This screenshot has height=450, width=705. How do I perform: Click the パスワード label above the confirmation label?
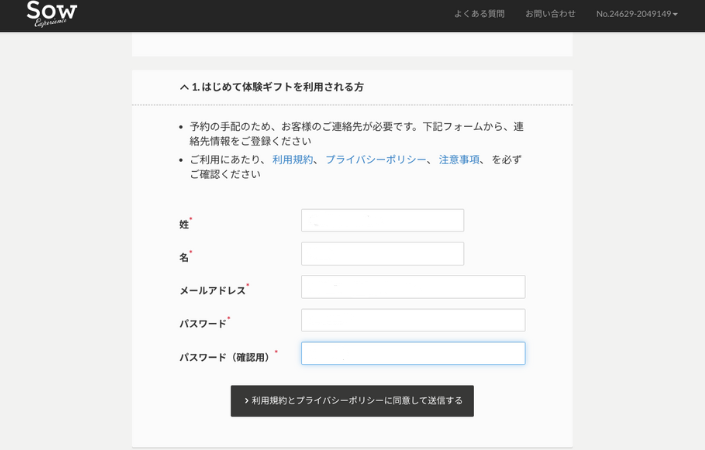pyautogui.click(x=203, y=324)
